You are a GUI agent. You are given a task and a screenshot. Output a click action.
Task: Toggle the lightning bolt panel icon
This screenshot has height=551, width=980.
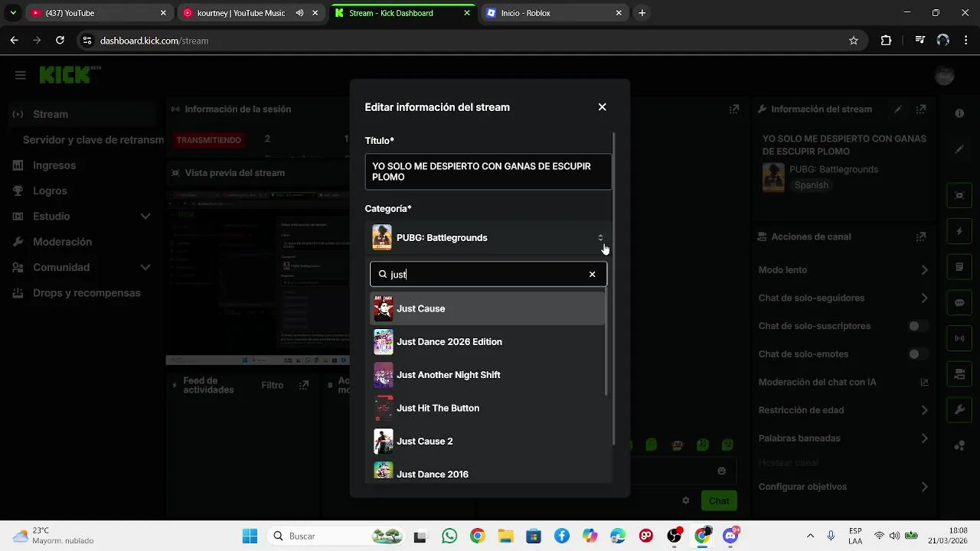click(x=959, y=231)
